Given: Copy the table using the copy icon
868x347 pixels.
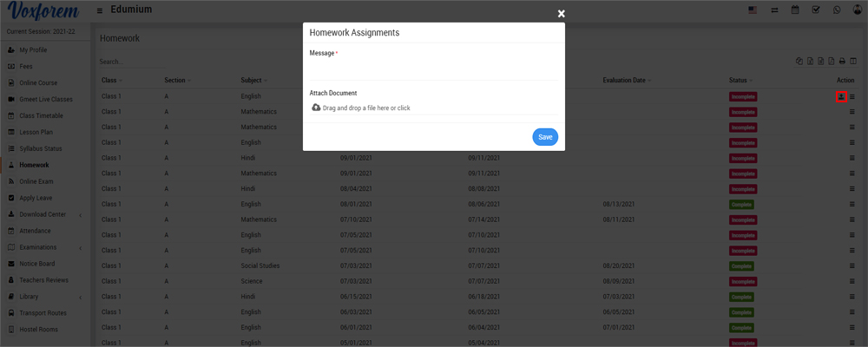Looking at the screenshot, I should (x=799, y=61).
